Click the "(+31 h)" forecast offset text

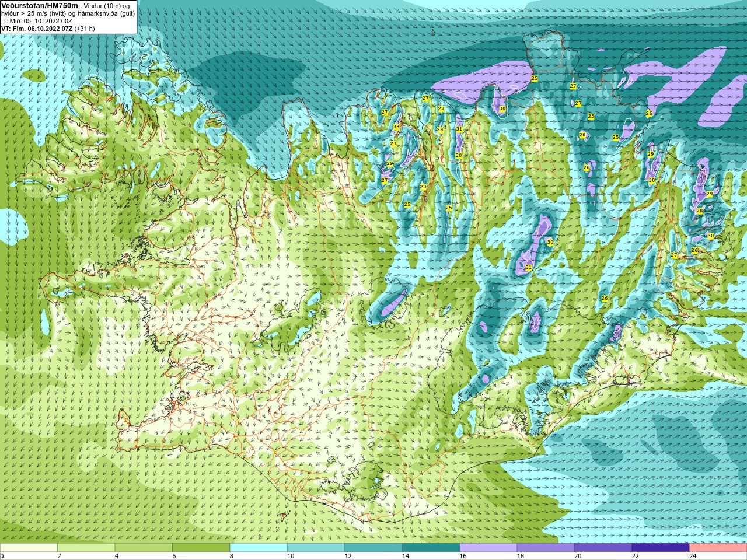85,29
